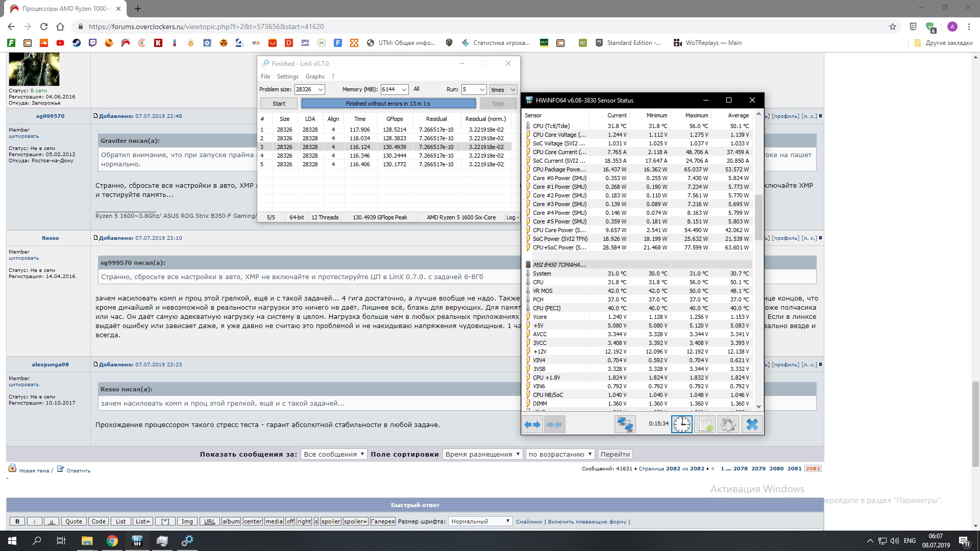Viewport: 980px width, 551px height.
Task: Close sensors with the blue X icon
Action: (x=752, y=424)
